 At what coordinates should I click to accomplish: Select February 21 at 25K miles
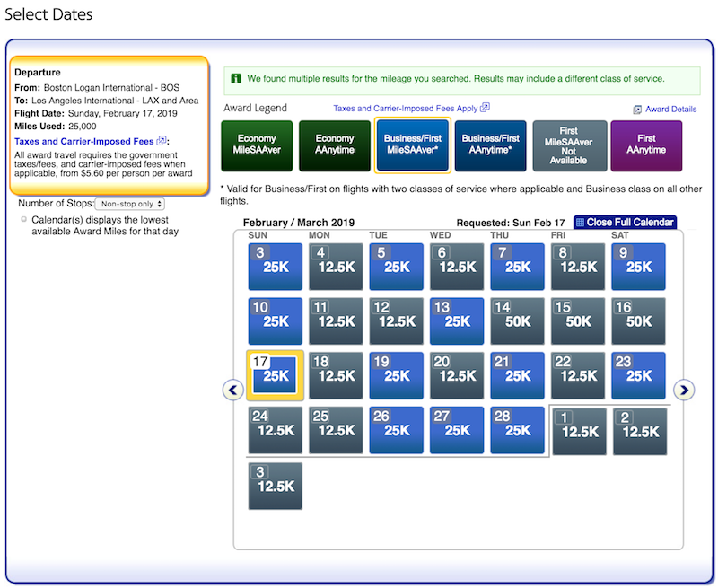point(517,375)
